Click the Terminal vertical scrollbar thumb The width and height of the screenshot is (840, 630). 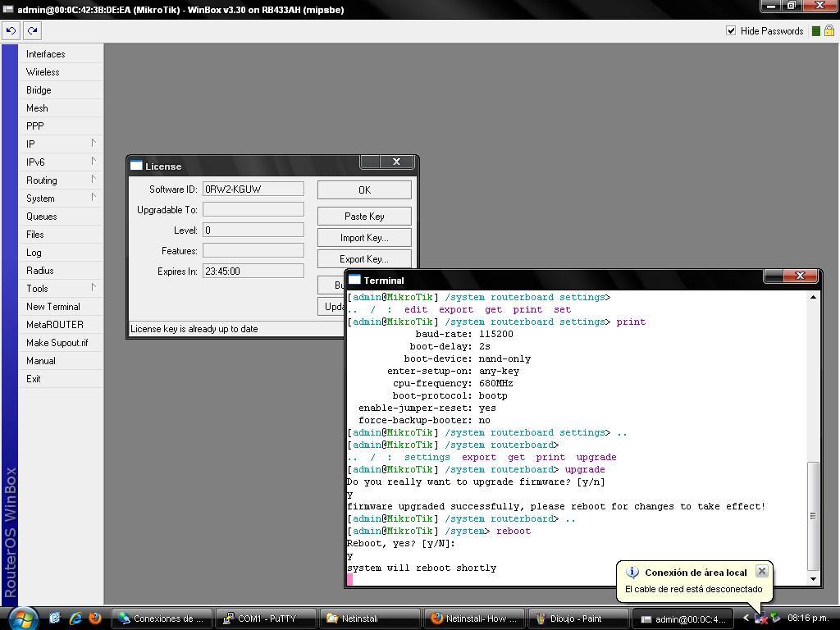click(x=813, y=515)
